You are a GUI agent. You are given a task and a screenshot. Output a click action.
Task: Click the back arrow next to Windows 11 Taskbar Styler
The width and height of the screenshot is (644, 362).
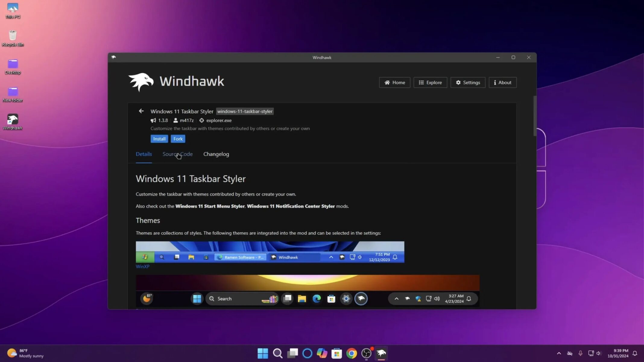point(141,111)
